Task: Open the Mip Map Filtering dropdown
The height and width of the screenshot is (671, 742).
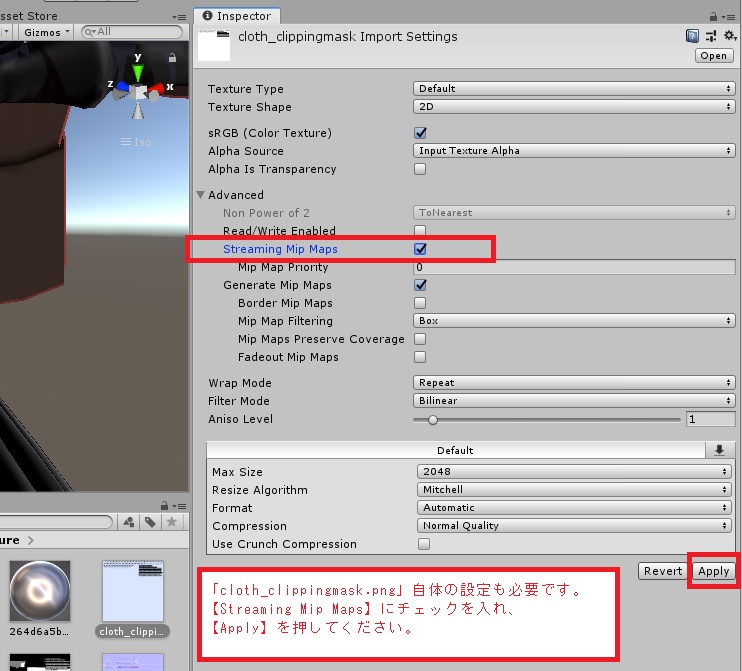Action: click(x=574, y=320)
